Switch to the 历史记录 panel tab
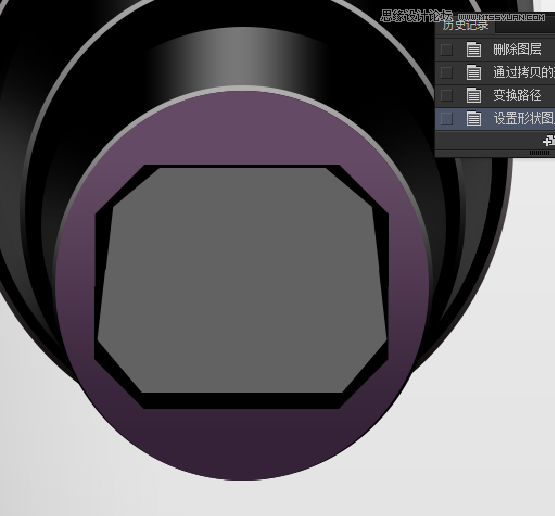Viewport: 555px width, 516px height. pos(465,25)
